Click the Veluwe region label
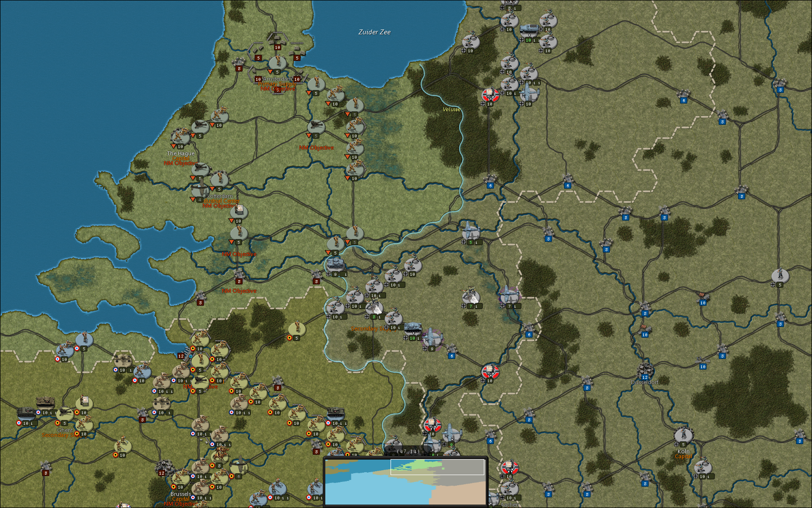The image size is (812, 508). (x=452, y=109)
